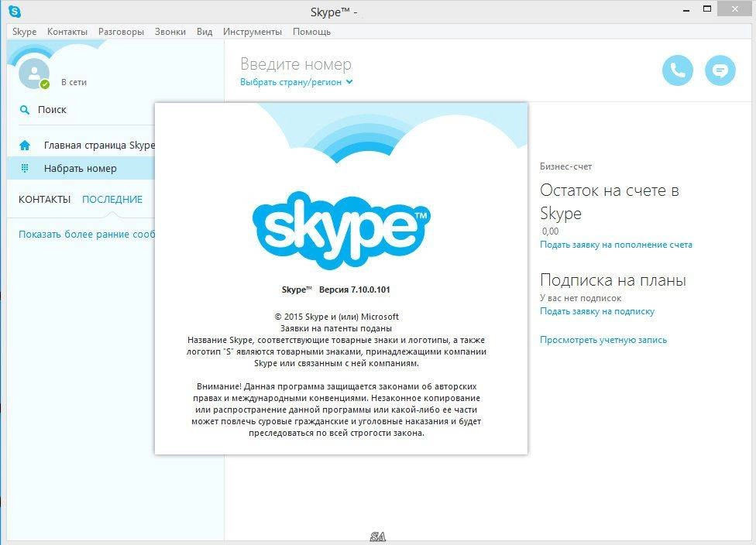Open the Вид menu
The width and height of the screenshot is (756, 545).
click(204, 32)
